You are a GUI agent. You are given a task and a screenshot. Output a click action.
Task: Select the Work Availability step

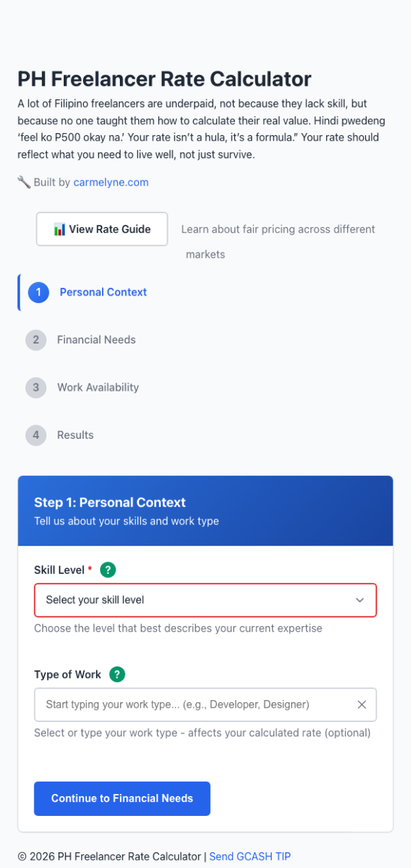[98, 387]
